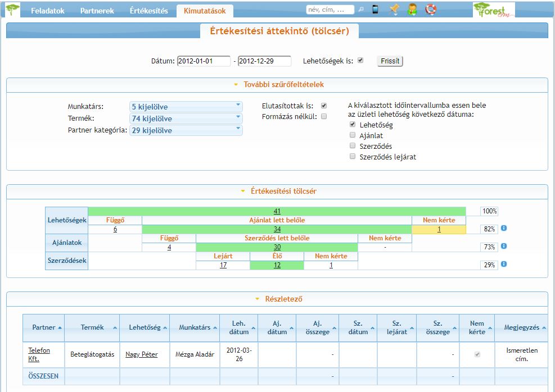Switch to the Partnerek tab
The image size is (555, 392).
pyautogui.click(x=97, y=11)
